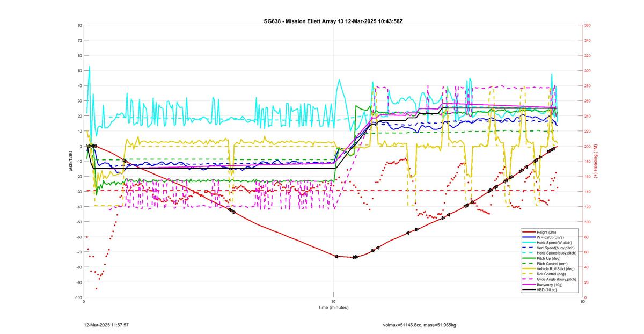Click the right heading axis tick '20'
The width and height of the screenshot is (644, 334).
click(587, 282)
